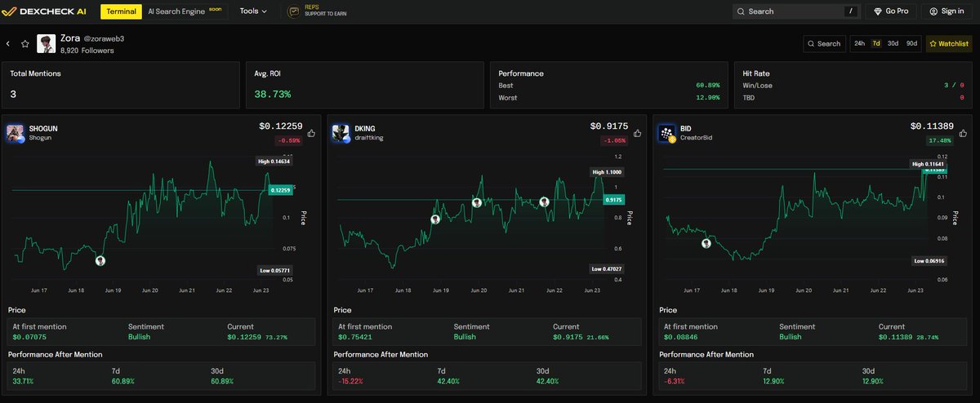Click the DKING token logo
Image resolution: width=980 pixels, height=403 pixels.
[341, 133]
